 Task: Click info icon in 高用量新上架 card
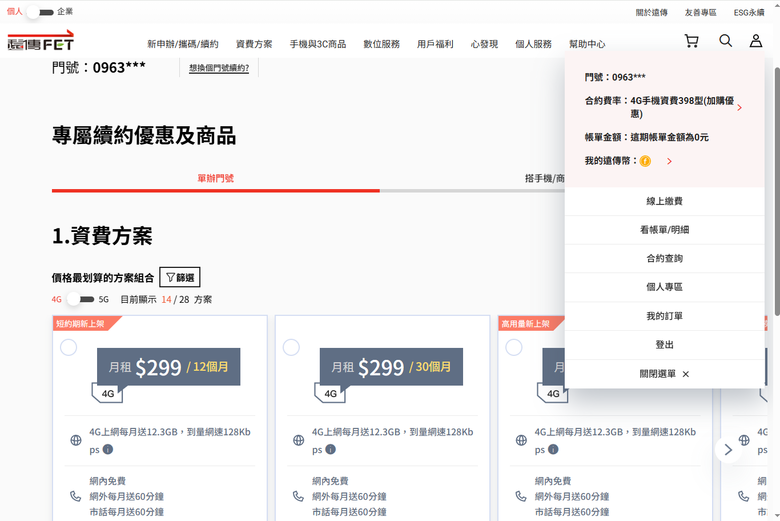tap(553, 449)
